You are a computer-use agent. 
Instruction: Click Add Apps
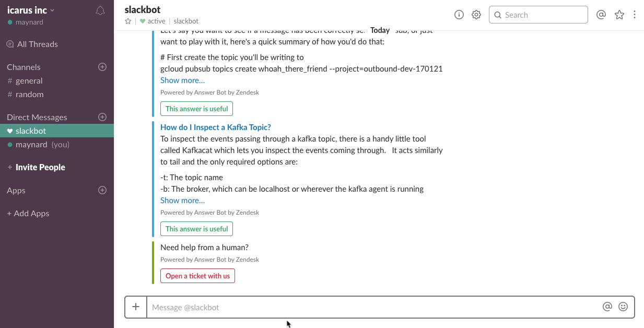click(28, 214)
